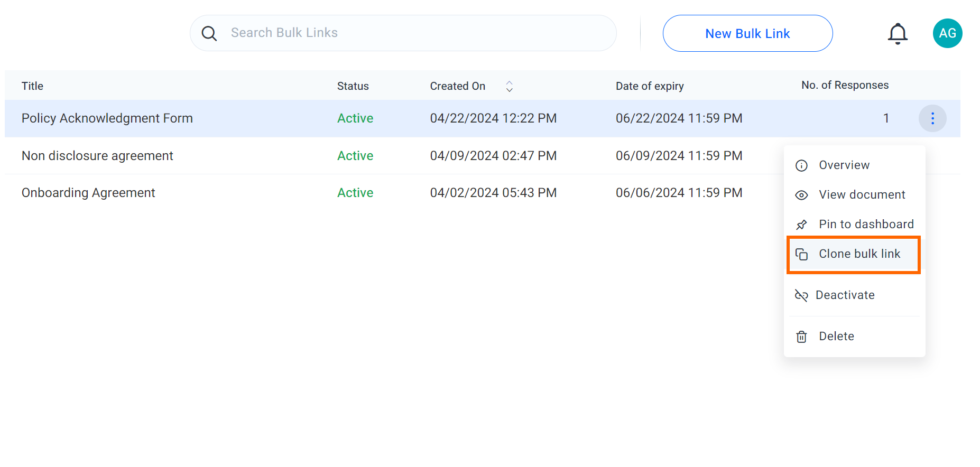Click the Date of expiry column header

point(650,86)
